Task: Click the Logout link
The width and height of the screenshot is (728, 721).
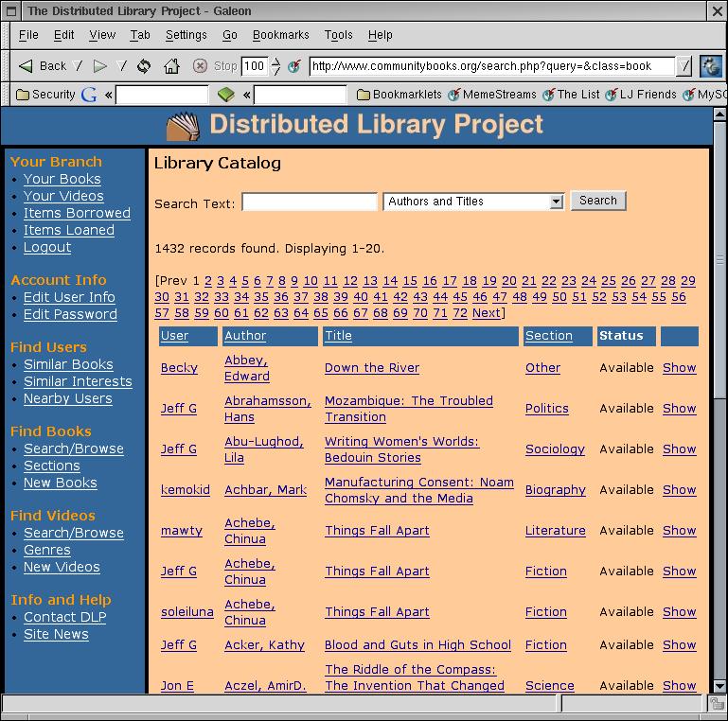Action: tap(47, 247)
